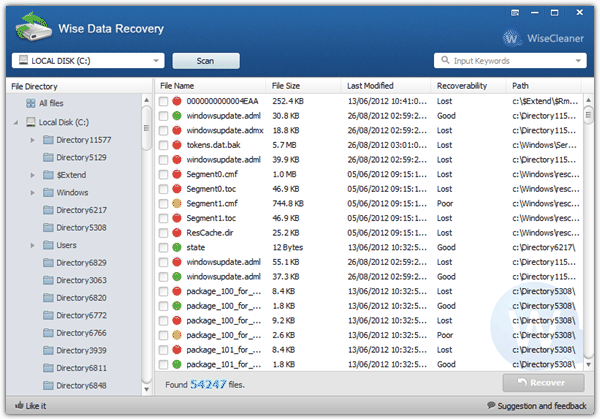Click orange status dot for Segment1.cmf
This screenshot has height=419, width=600.
click(x=176, y=203)
